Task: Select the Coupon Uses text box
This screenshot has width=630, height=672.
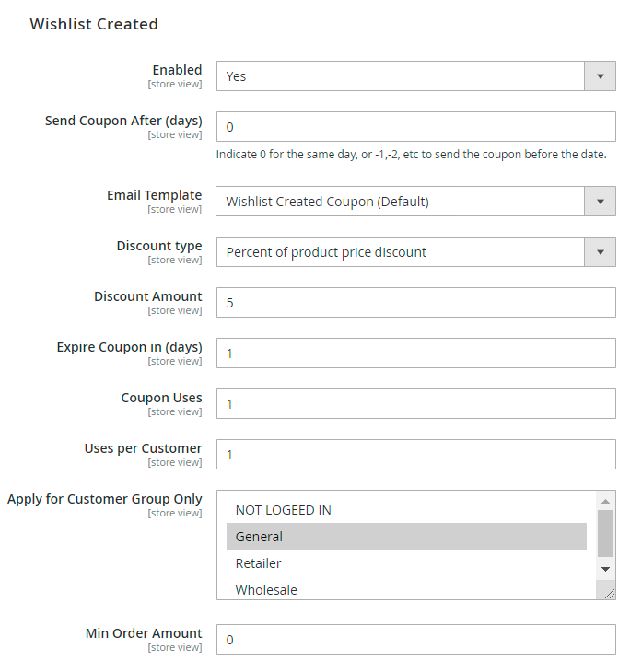Action: [415, 403]
